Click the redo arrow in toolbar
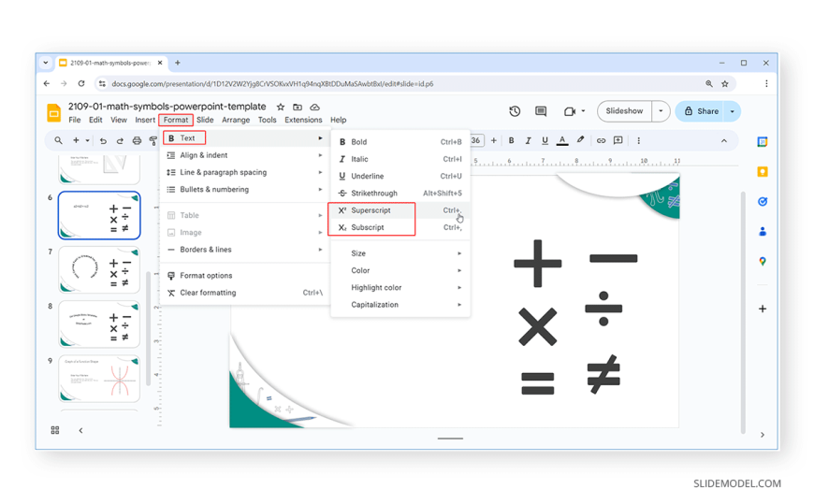This screenshot has height=504, width=814. point(120,140)
